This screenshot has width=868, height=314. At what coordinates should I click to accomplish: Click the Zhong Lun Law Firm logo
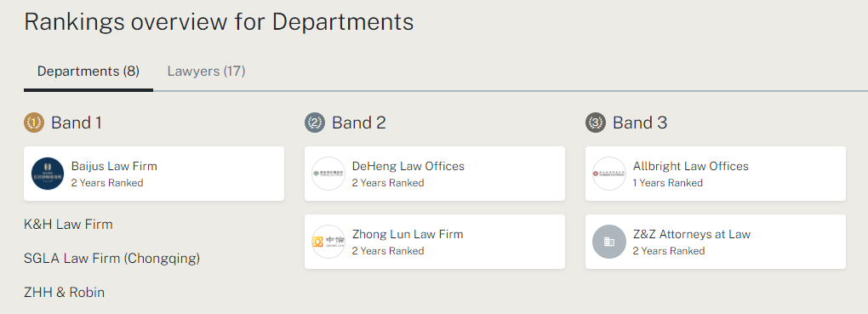point(328,242)
